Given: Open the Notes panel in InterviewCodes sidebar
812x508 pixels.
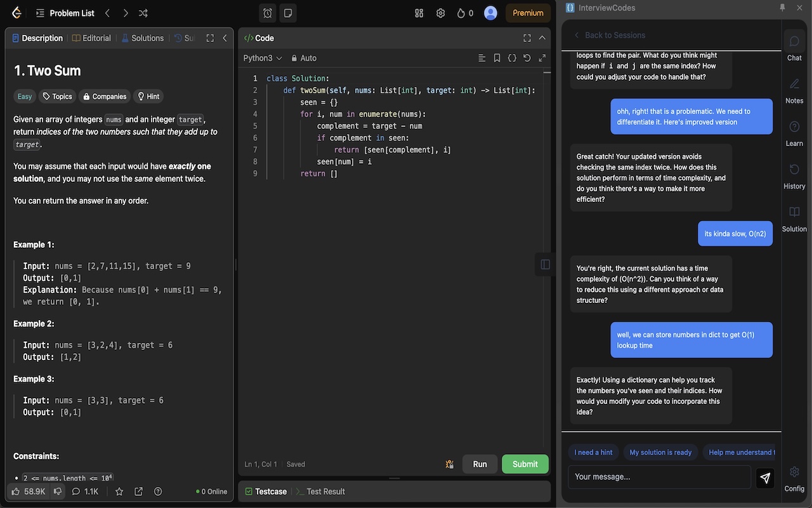Looking at the screenshot, I should click(x=794, y=89).
